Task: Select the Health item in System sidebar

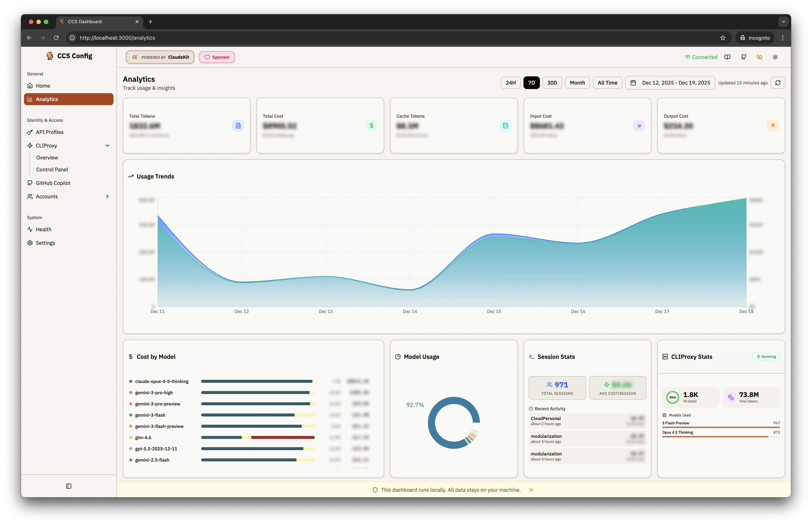Action: tap(43, 229)
